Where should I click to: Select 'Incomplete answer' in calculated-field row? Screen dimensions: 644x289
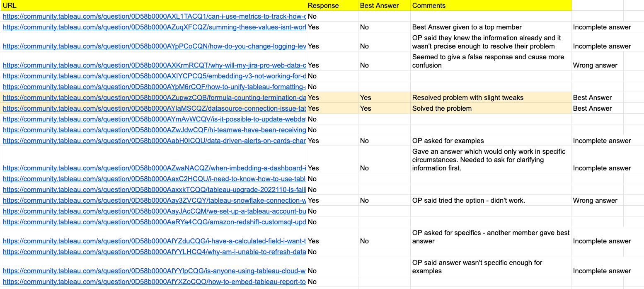(x=602, y=241)
